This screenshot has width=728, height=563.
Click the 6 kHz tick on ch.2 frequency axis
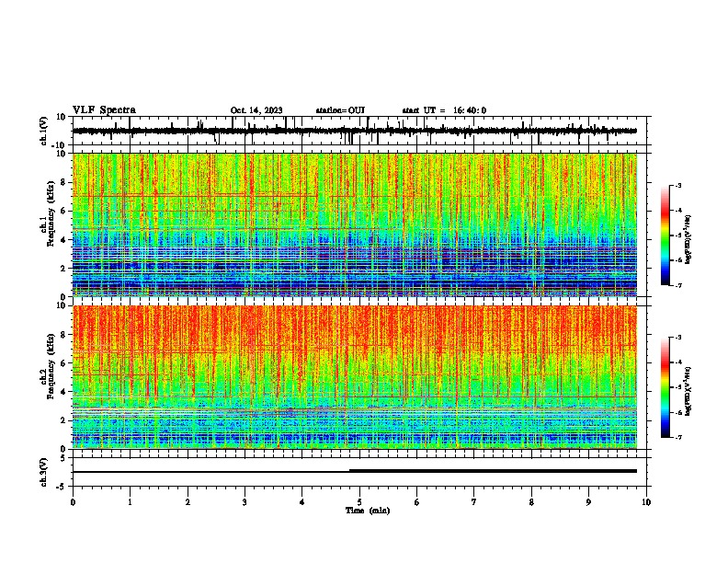pos(63,363)
